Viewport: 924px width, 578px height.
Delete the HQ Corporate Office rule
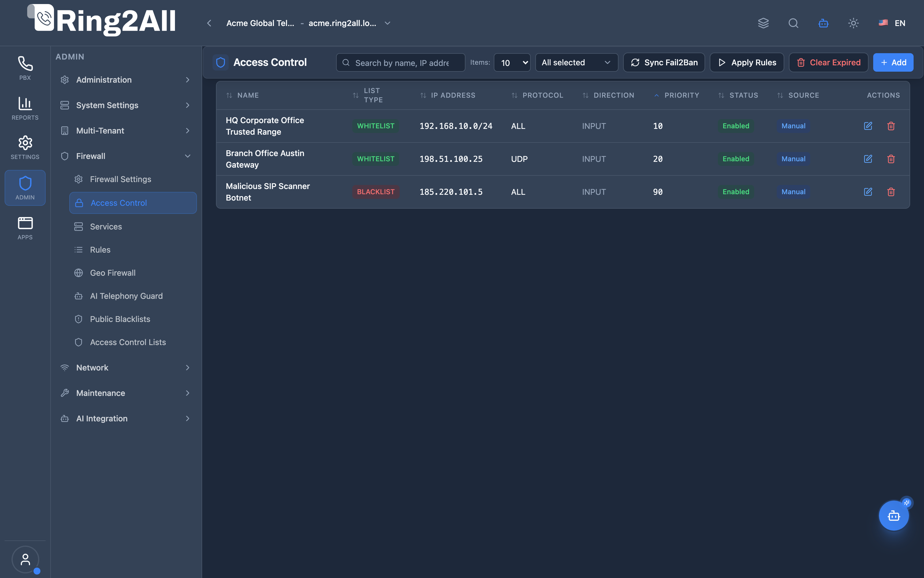tap(891, 126)
